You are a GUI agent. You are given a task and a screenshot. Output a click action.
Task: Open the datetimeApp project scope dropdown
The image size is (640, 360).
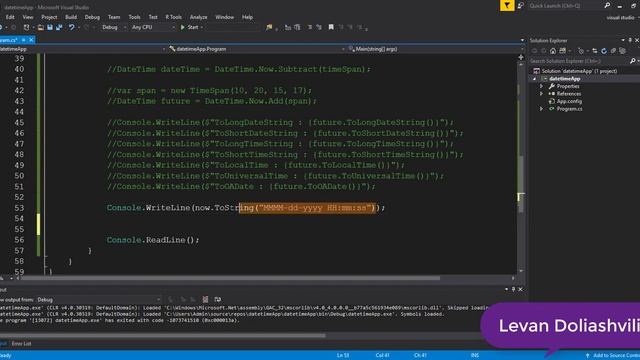[x=83, y=49]
